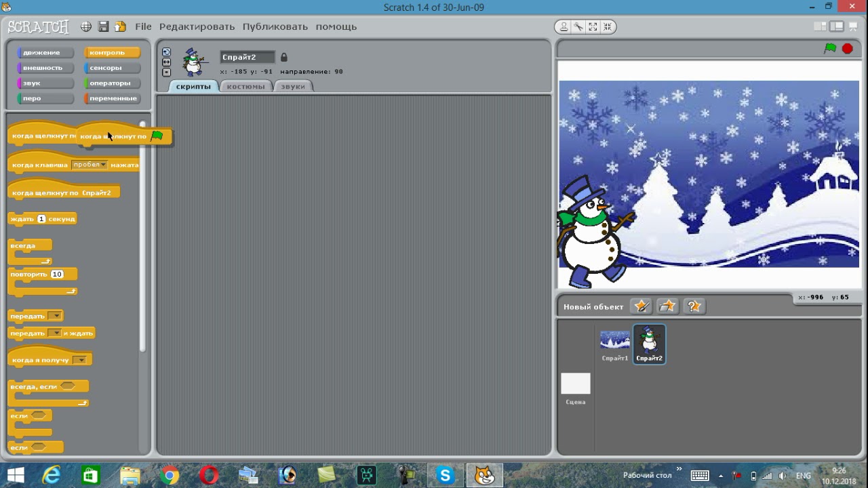Click the ждать seconds value field
The width and height of the screenshot is (868, 488).
coord(41,219)
